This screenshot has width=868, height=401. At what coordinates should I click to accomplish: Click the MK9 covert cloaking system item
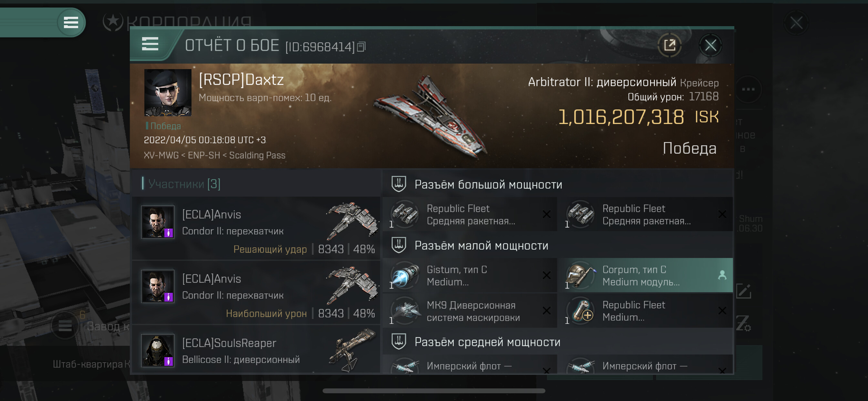(470, 311)
